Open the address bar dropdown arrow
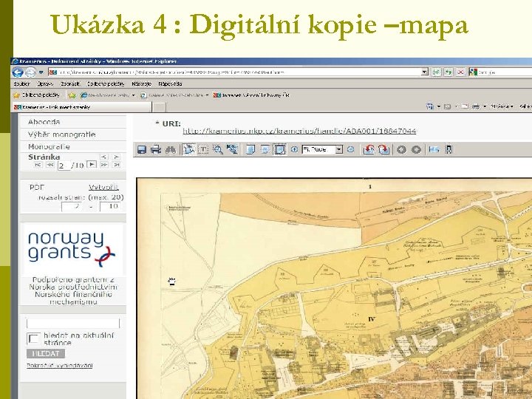Viewport: 532px width, 399px height. click(425, 72)
